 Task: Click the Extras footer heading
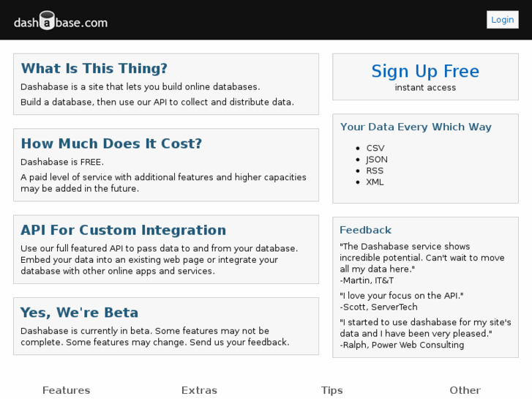pyautogui.click(x=199, y=390)
